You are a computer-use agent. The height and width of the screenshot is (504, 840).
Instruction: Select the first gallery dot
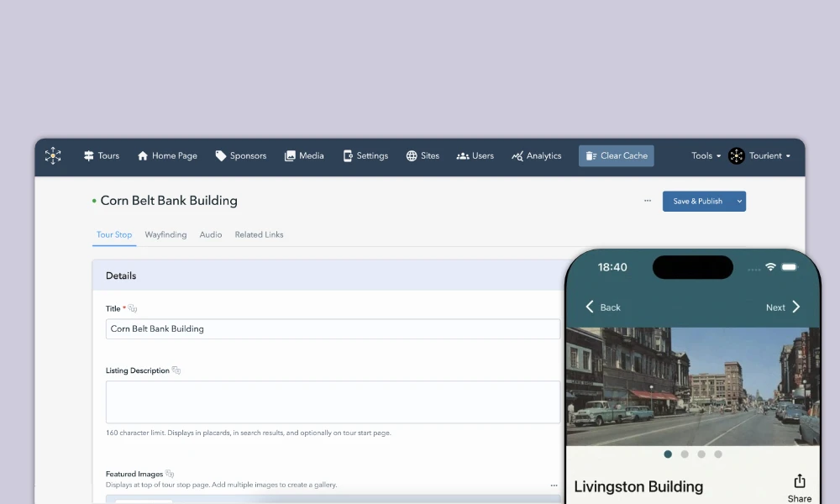[x=668, y=454]
